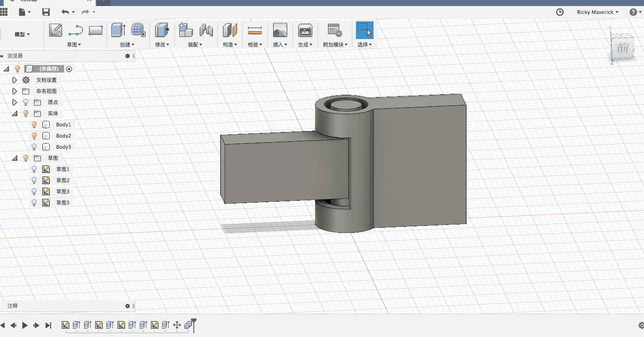Viewport: 644px width, 337px height.
Task: Open the Ricky Maverick account dropdown
Action: point(598,12)
